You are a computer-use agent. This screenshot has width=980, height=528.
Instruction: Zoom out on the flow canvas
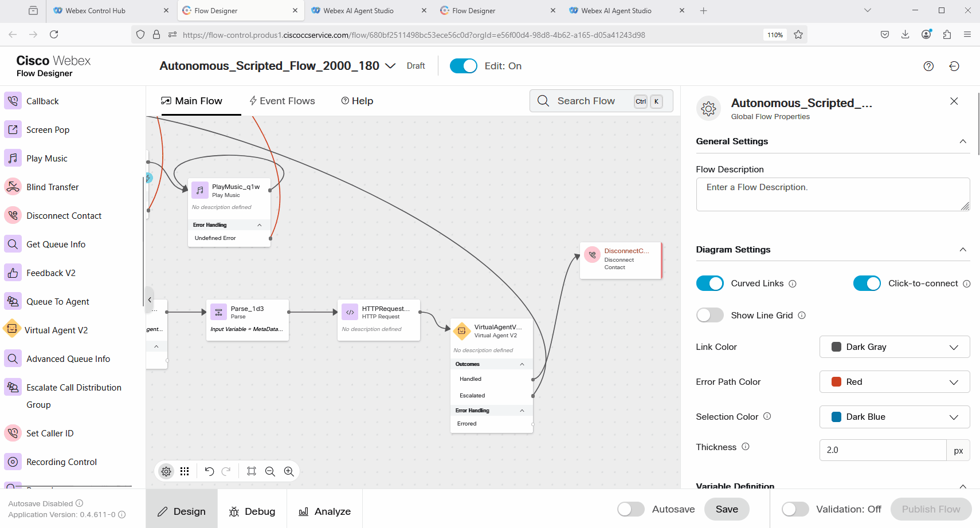tap(270, 471)
